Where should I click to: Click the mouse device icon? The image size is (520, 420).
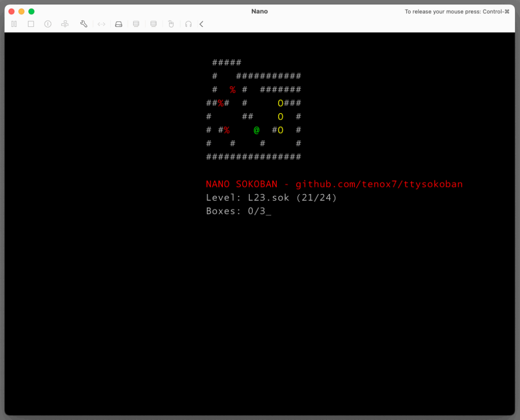(x=171, y=24)
